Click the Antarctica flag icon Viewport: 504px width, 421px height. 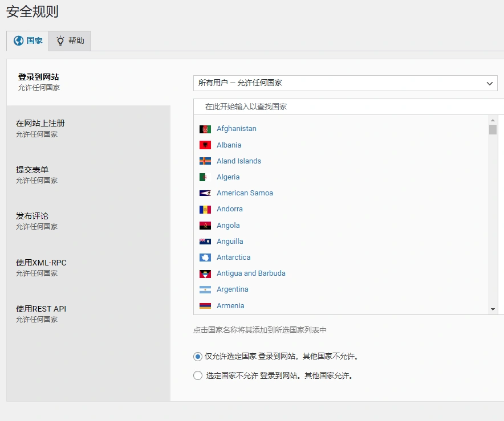pos(206,257)
